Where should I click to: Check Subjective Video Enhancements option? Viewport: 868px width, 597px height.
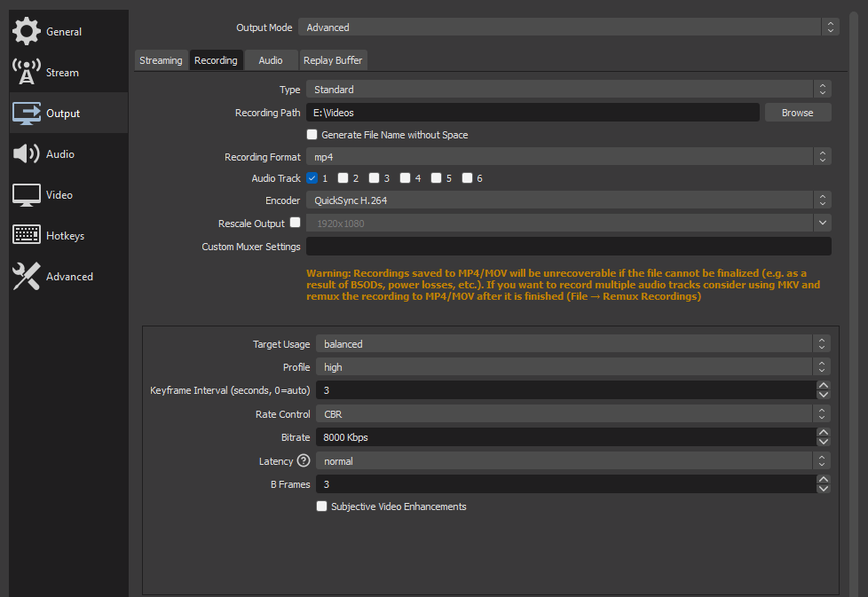click(322, 507)
